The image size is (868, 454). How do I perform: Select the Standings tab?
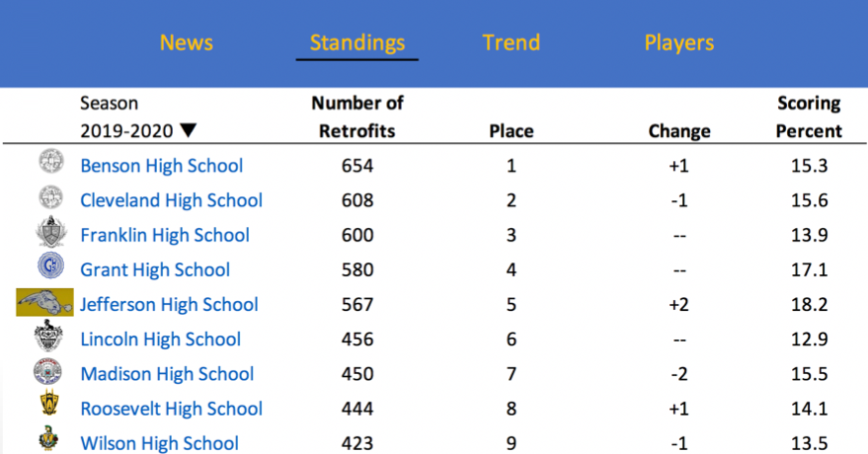pos(357,42)
